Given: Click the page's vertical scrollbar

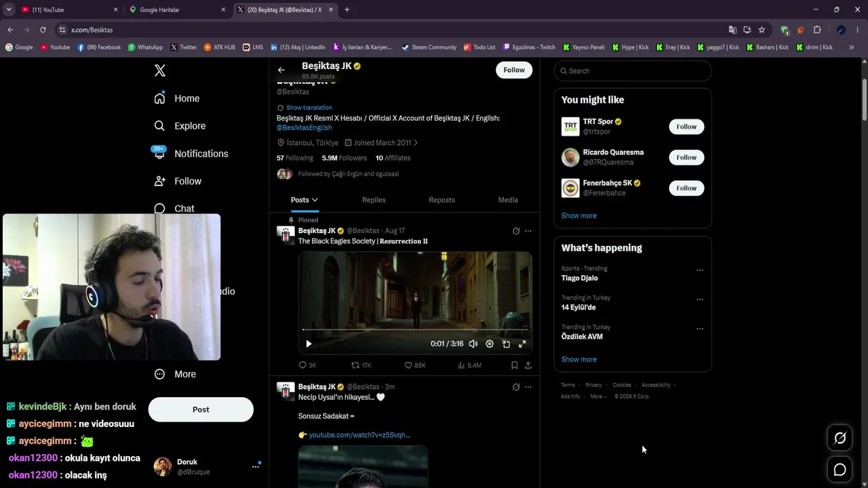Looking at the screenshot, I should click(864, 100).
